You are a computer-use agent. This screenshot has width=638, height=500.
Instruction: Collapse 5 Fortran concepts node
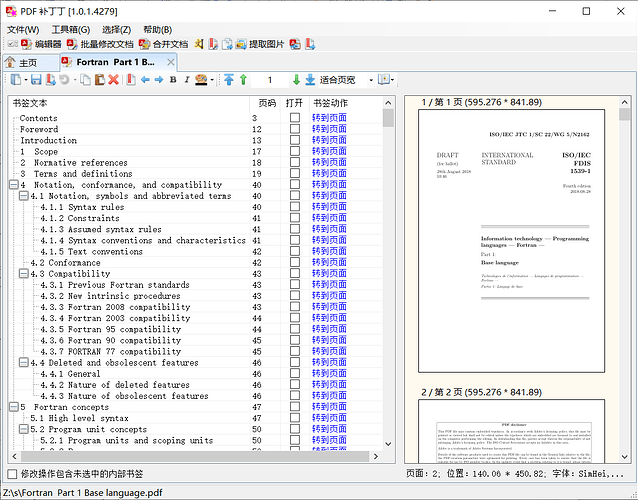[x=14, y=407]
